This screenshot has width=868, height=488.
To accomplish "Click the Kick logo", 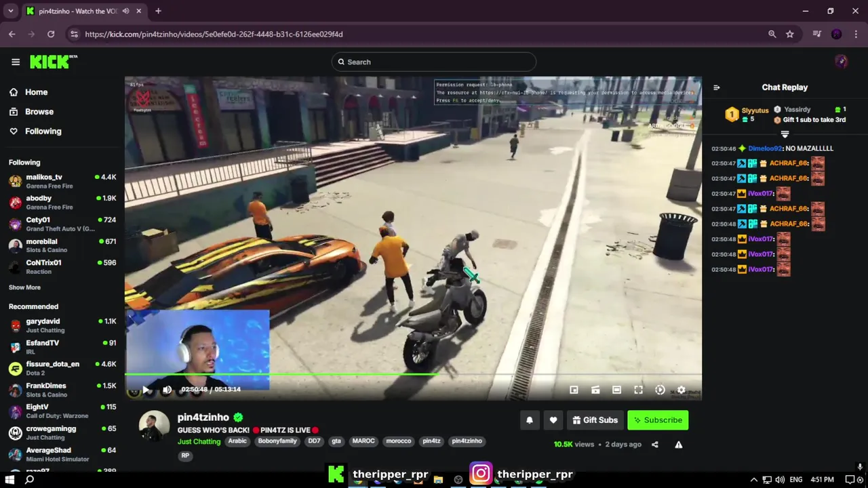I will (54, 62).
